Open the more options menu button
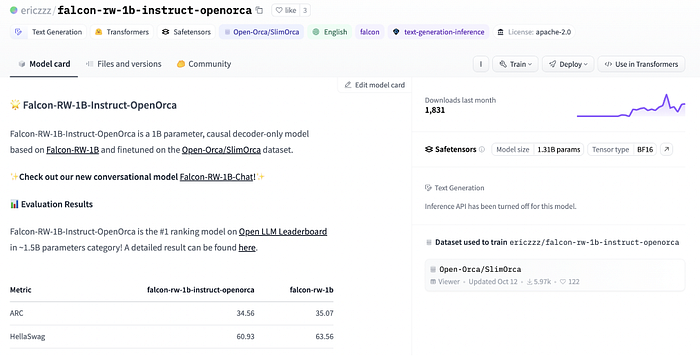The width and height of the screenshot is (700, 362). pyautogui.click(x=481, y=64)
